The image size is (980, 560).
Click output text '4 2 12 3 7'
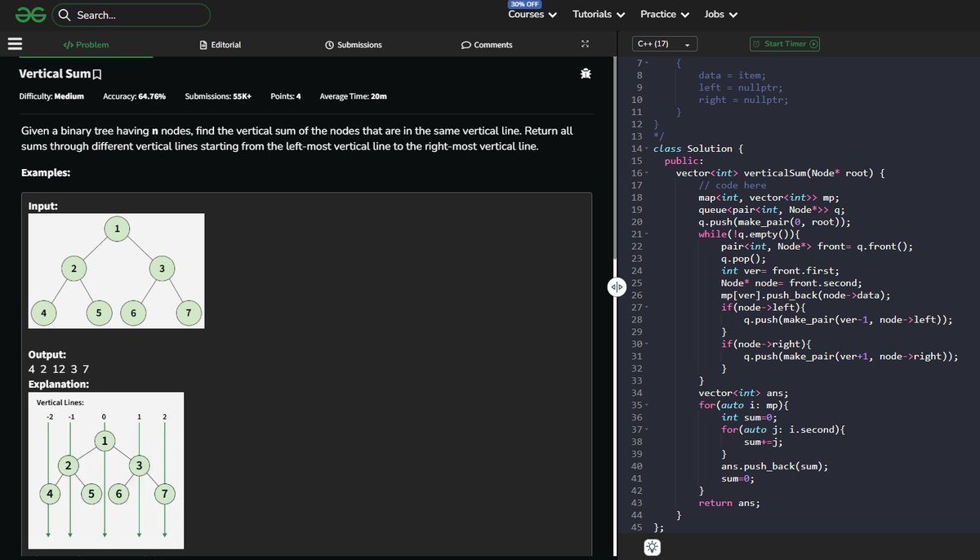tap(59, 369)
